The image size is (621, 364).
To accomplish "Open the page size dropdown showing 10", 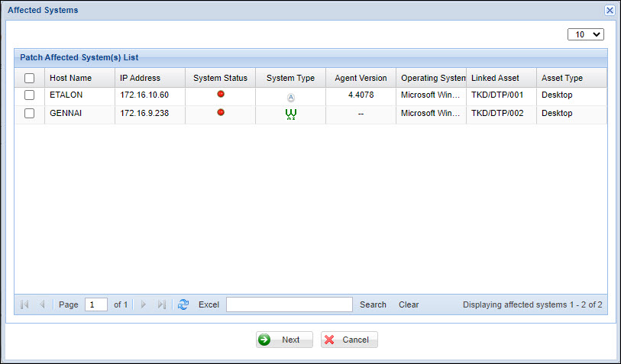I will (586, 34).
